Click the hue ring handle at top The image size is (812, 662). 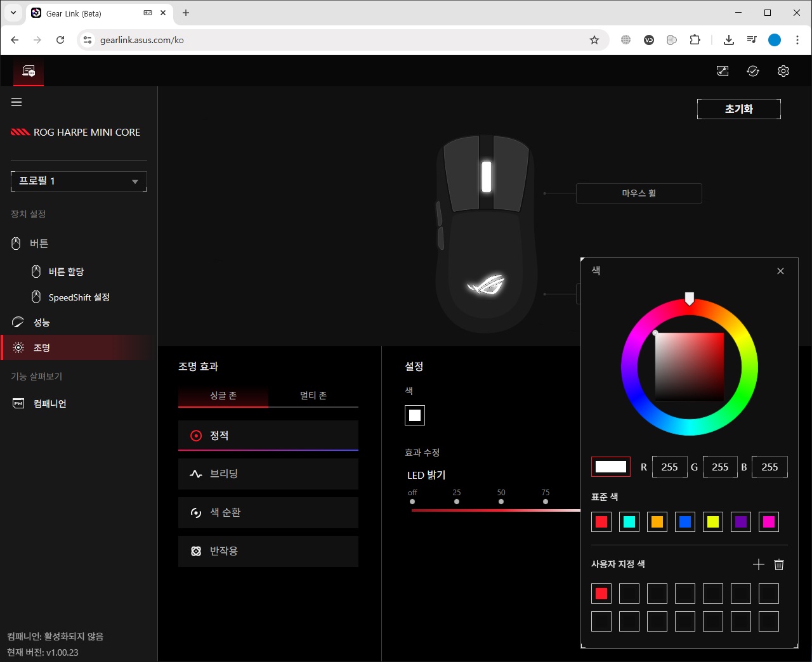(x=690, y=299)
